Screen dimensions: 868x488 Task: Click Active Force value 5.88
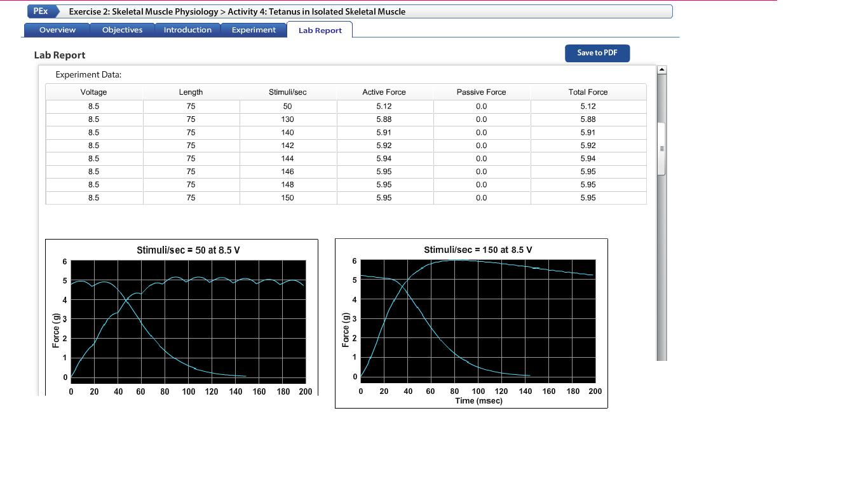tap(384, 119)
